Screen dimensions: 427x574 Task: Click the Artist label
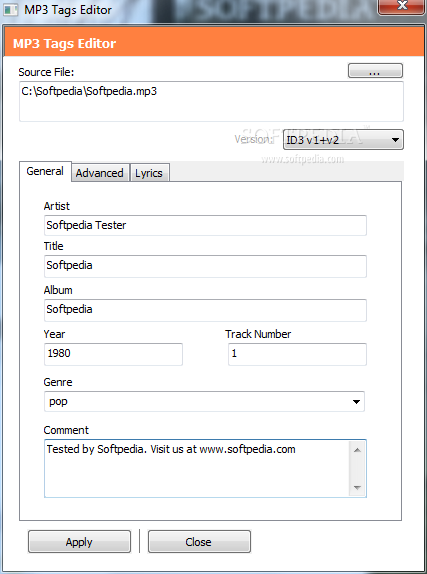coord(56,206)
